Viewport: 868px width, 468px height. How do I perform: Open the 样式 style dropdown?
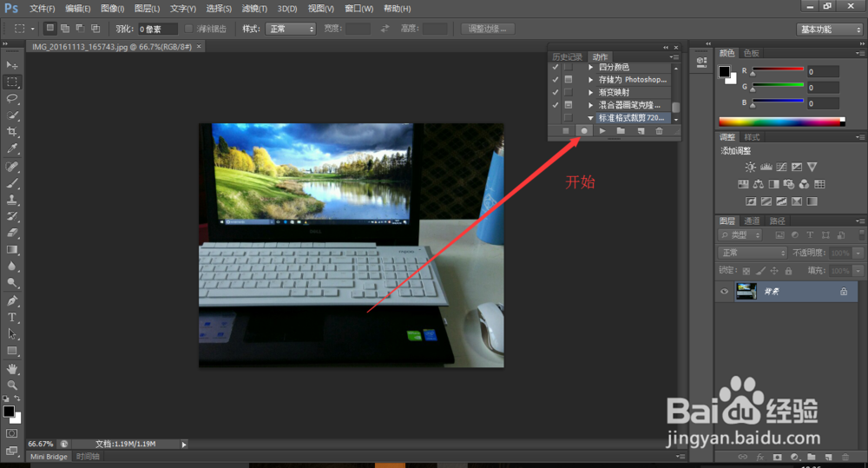[x=291, y=29]
